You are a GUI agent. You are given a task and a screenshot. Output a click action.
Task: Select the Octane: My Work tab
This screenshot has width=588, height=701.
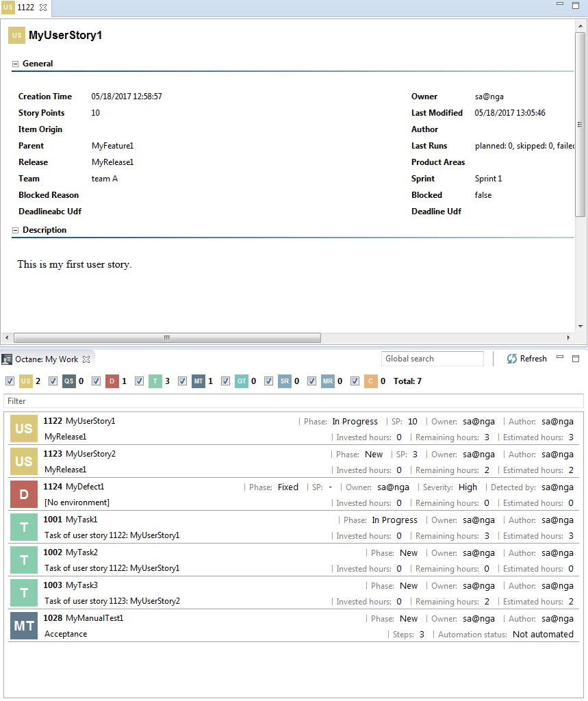pyautogui.click(x=46, y=359)
